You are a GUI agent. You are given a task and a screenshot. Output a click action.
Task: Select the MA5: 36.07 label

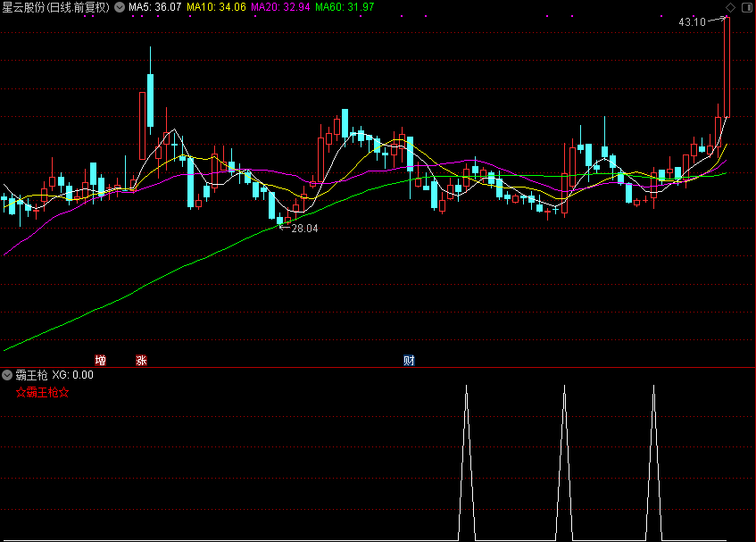154,7
